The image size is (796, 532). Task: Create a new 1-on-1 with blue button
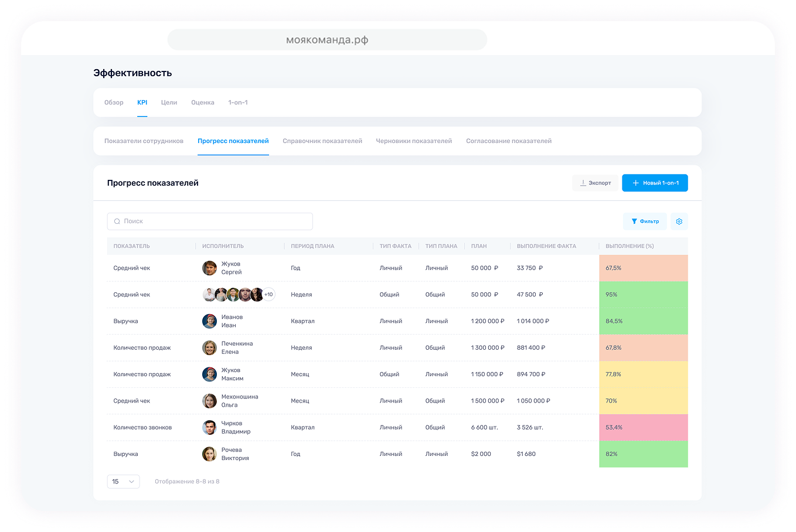pyautogui.click(x=655, y=183)
